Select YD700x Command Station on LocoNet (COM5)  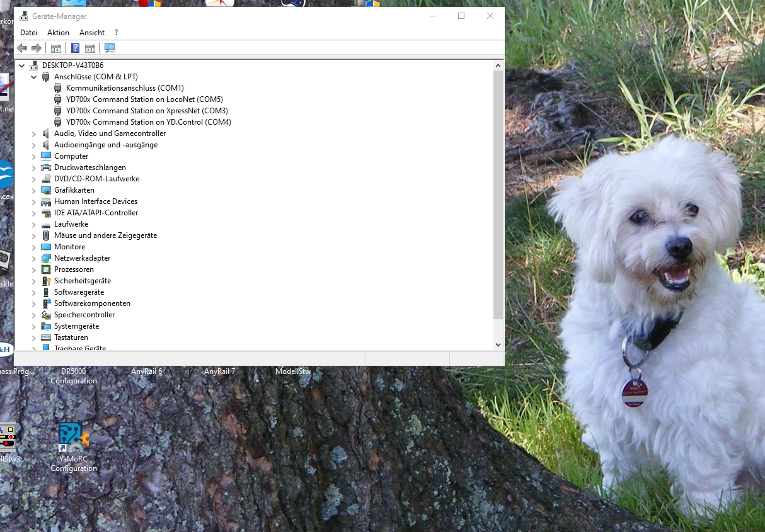point(144,99)
